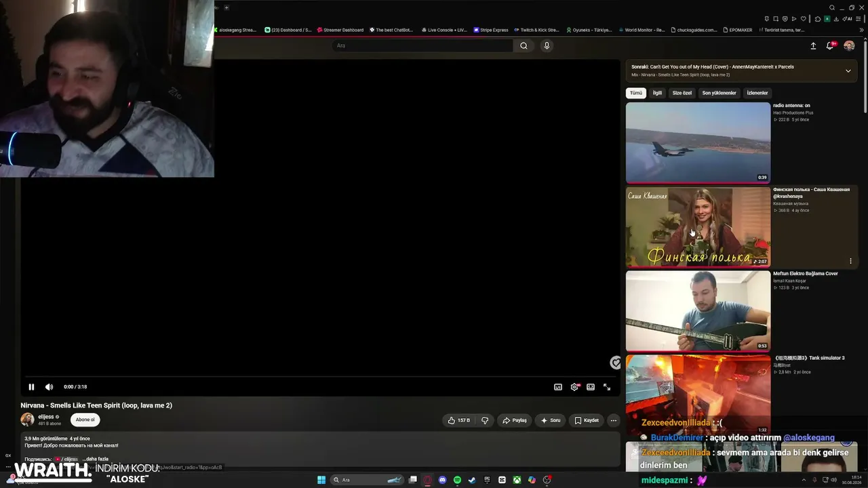Select the Son yüklenenler filter chip
Viewport: 868px width, 488px height.
pos(719,93)
